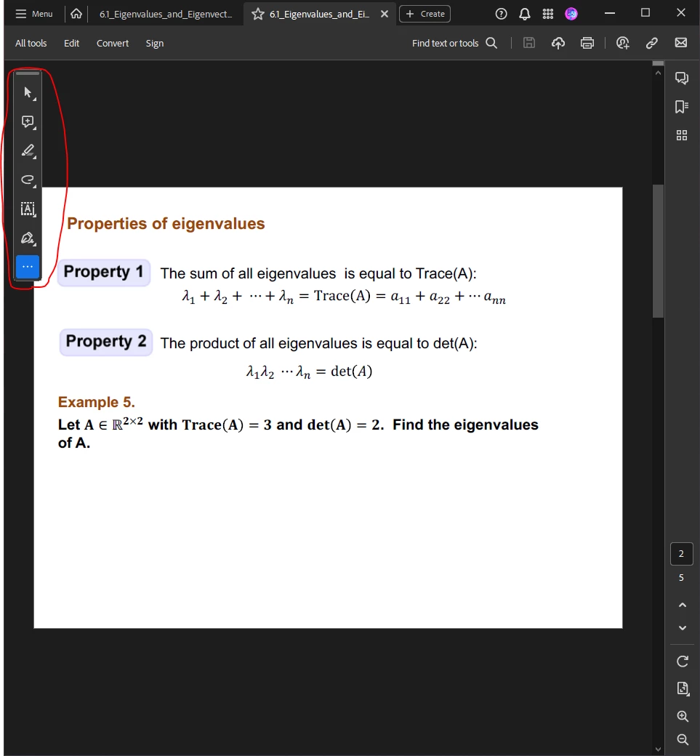Open the hamburger Menu

click(x=33, y=14)
